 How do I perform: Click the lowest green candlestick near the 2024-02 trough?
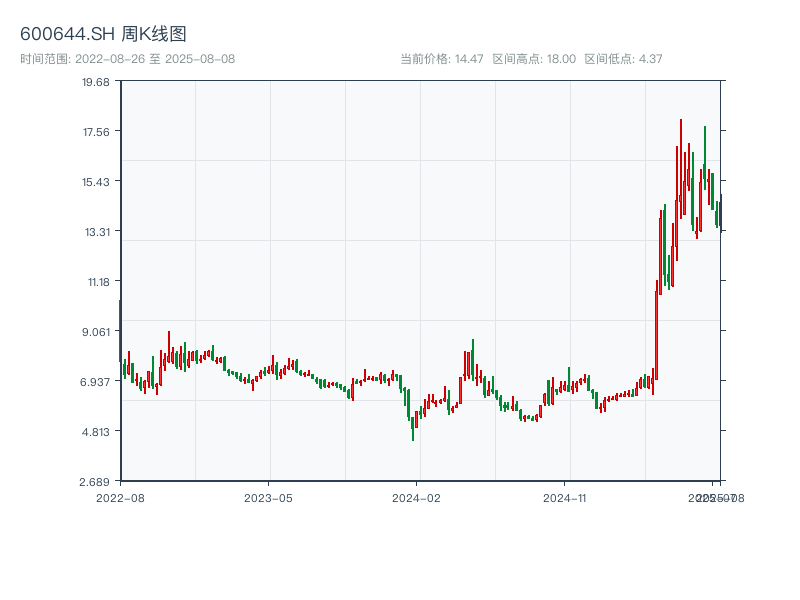(413, 429)
